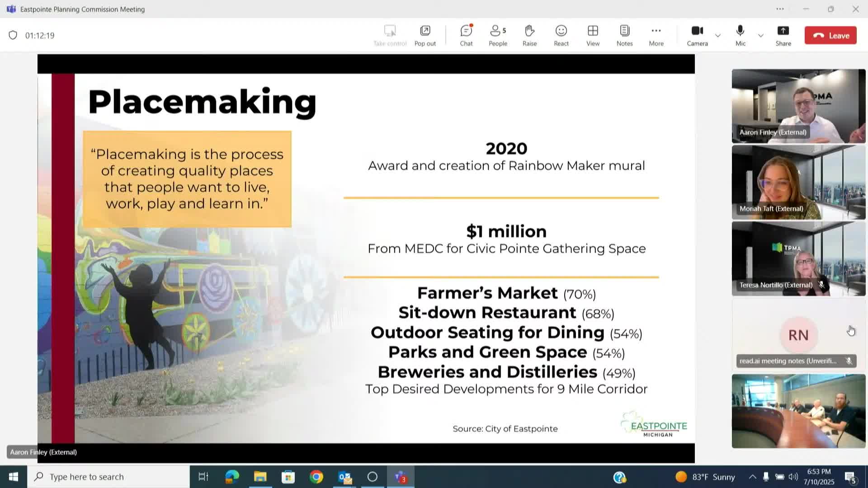Pop out the shared presentation
The width and height of the screenshot is (868, 488).
pyautogui.click(x=425, y=35)
